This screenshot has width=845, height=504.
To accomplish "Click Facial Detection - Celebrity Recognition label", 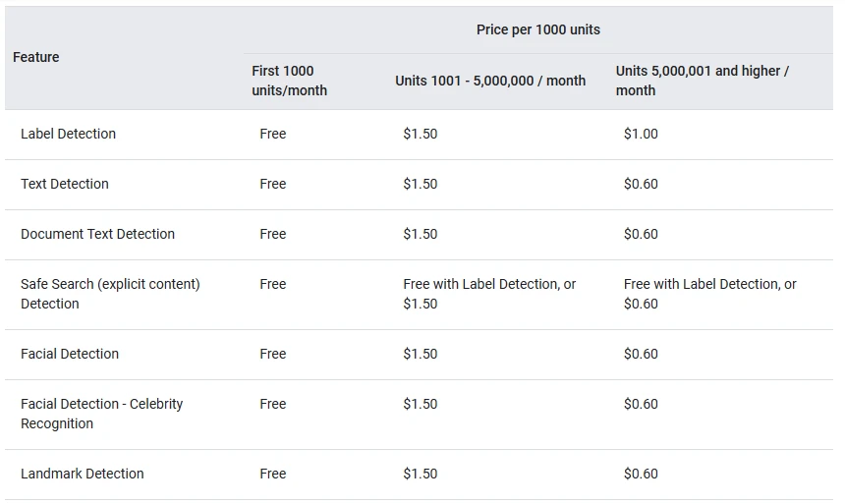I will 101,414.
